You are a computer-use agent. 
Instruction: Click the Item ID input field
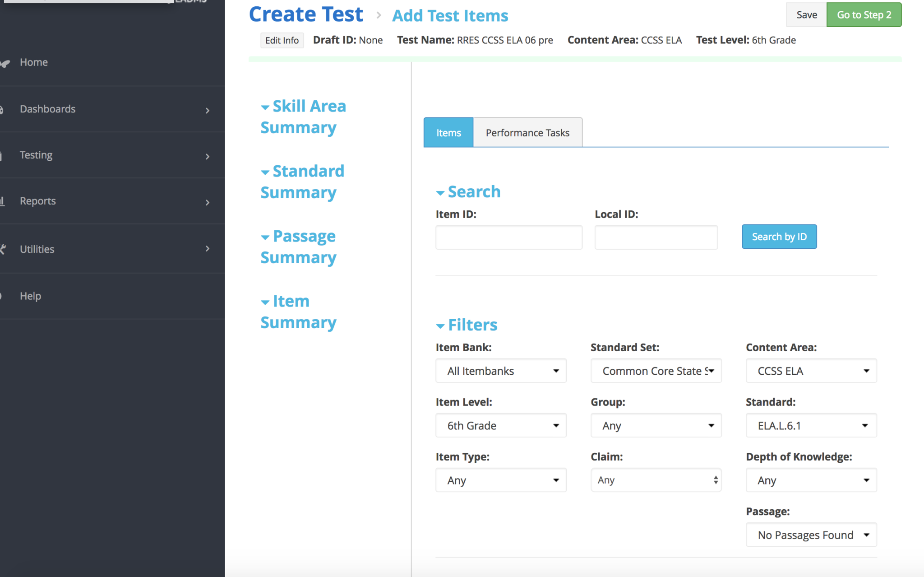pos(508,237)
